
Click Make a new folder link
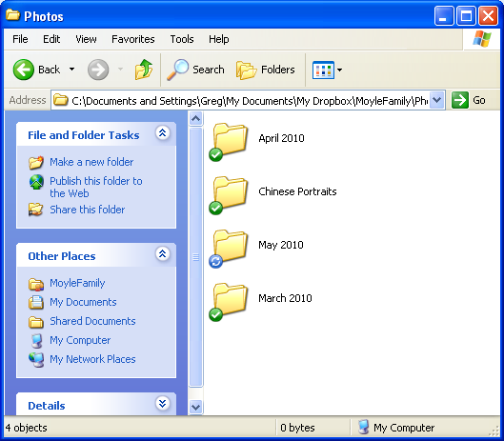pyautogui.click(x=91, y=162)
